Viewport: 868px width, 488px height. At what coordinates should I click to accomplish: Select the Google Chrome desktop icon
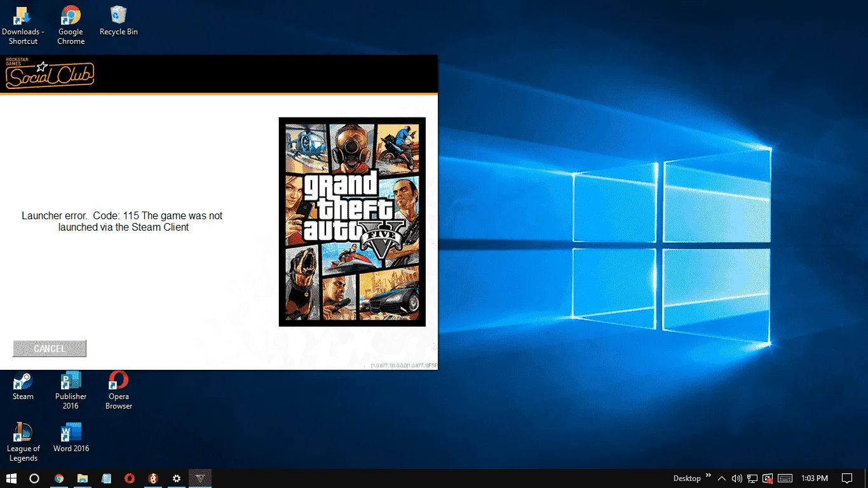(x=71, y=25)
